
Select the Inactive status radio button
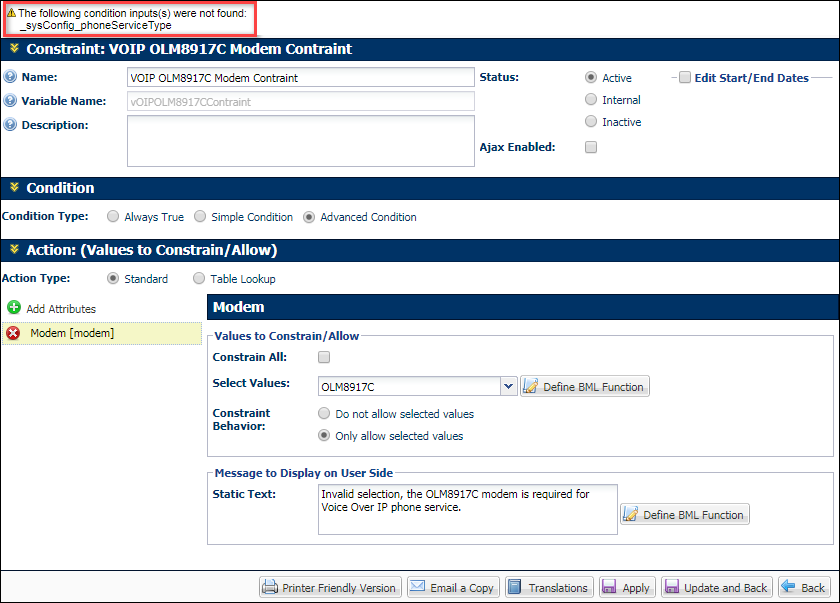[591, 122]
